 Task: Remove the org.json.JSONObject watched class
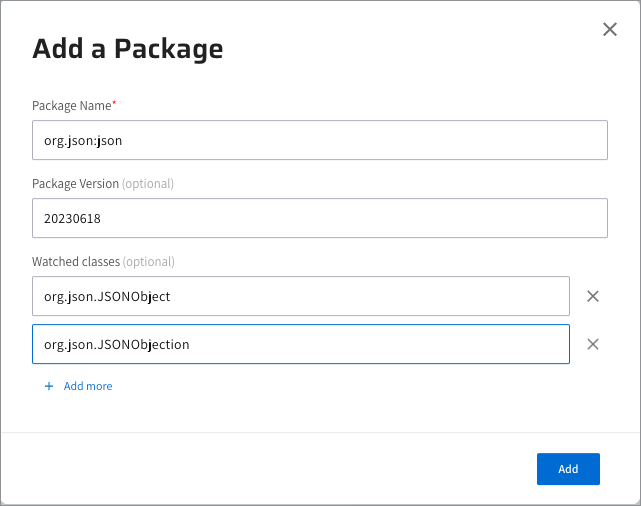[592, 296]
